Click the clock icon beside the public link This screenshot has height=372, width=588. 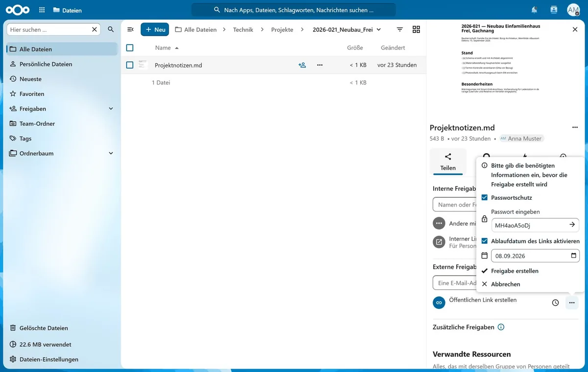pyautogui.click(x=555, y=302)
